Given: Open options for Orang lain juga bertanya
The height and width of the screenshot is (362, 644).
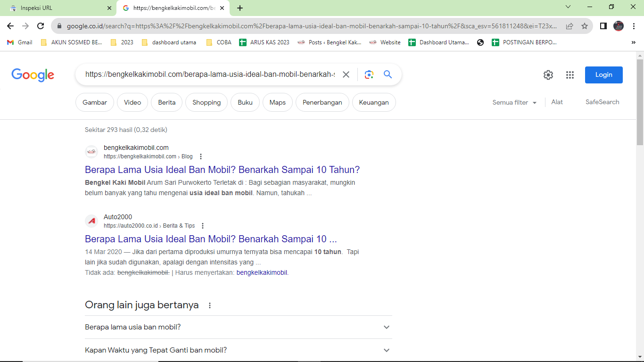Looking at the screenshot, I should [x=210, y=305].
